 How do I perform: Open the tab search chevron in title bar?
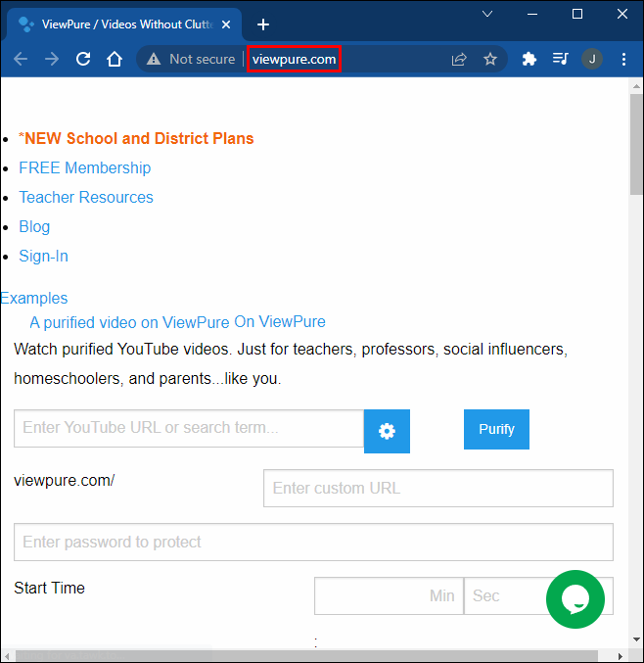pyautogui.click(x=487, y=14)
